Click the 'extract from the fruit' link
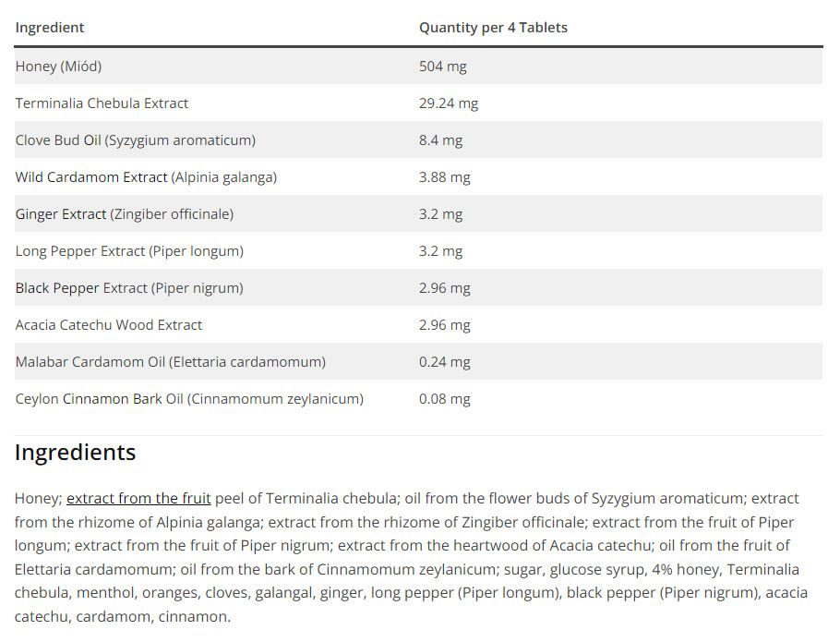This screenshot has height=642, width=840. pos(138,499)
